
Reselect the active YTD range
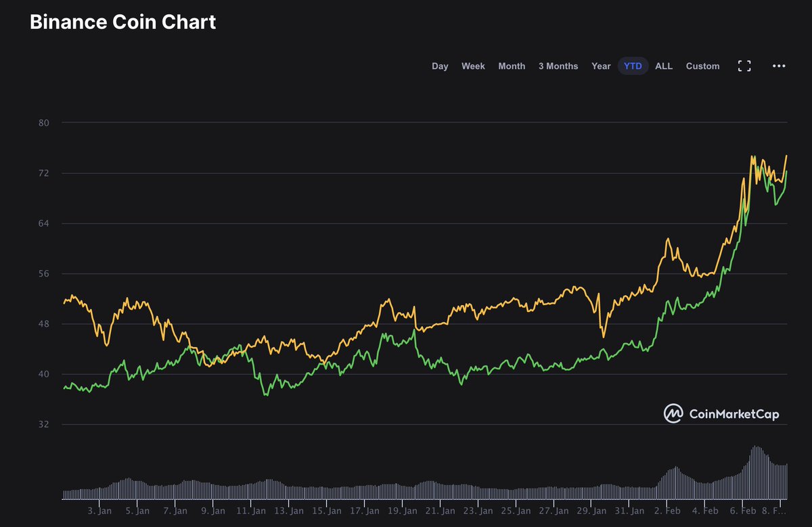point(632,66)
